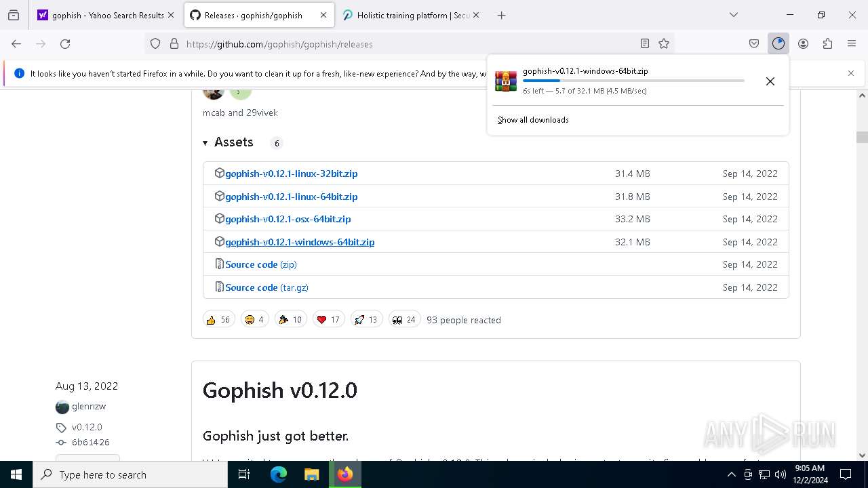Open glennzw user profile
This screenshot has width=868, height=488.
(89, 407)
